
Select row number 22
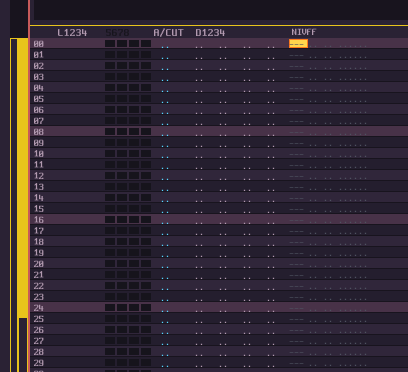[39, 286]
